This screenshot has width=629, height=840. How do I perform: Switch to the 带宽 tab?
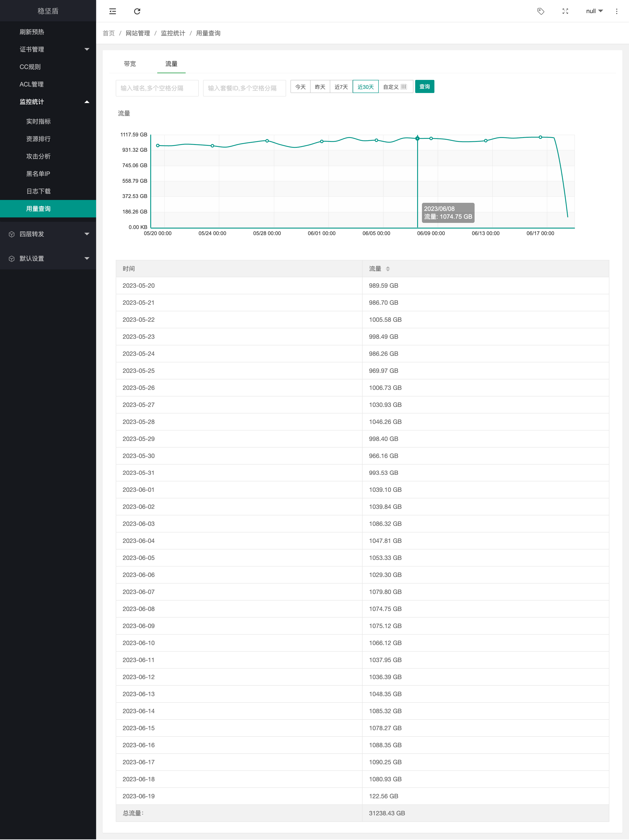(x=130, y=64)
